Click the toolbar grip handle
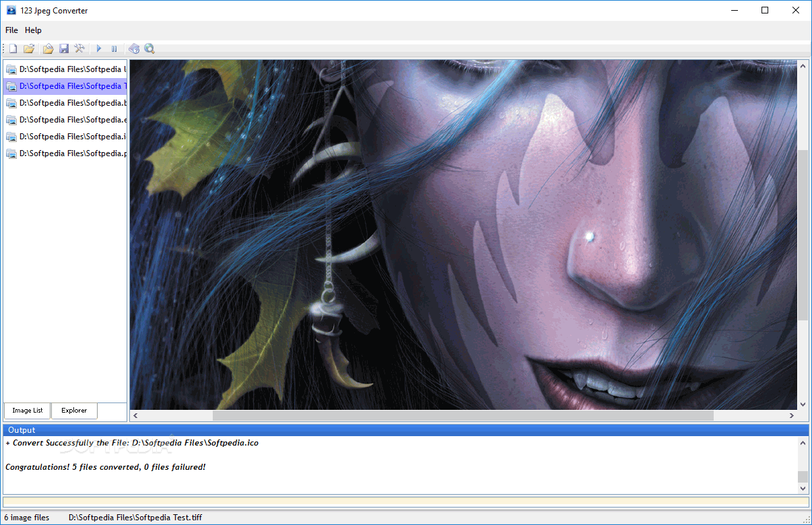812x525 pixels. pyautogui.click(x=4, y=48)
